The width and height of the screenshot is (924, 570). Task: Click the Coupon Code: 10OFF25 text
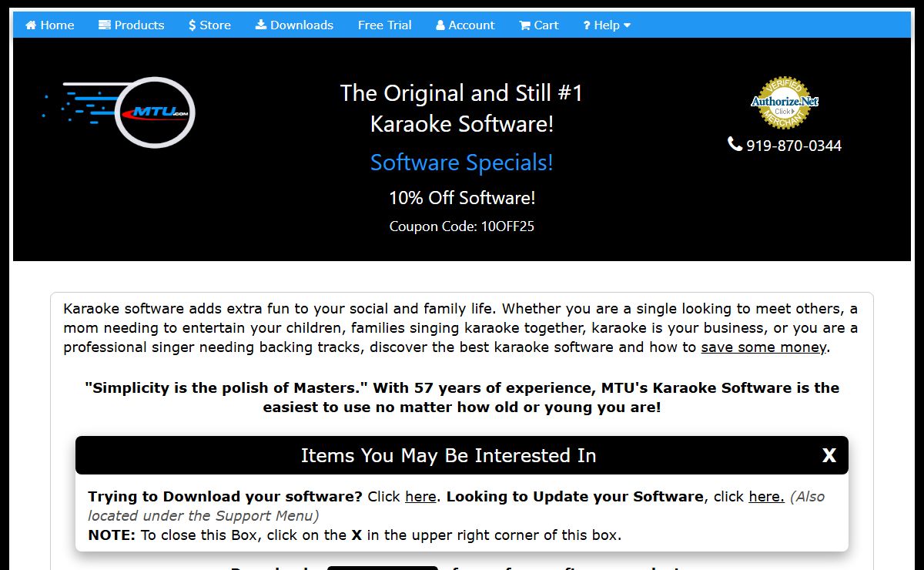pos(462,226)
